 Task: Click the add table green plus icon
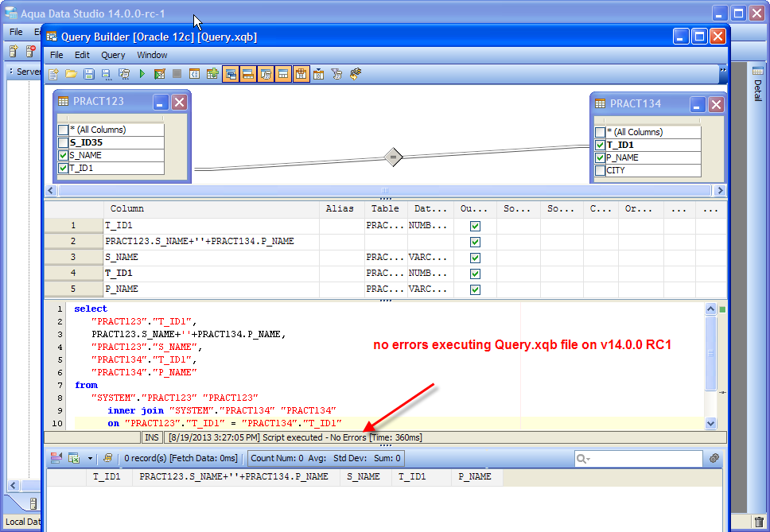212,74
